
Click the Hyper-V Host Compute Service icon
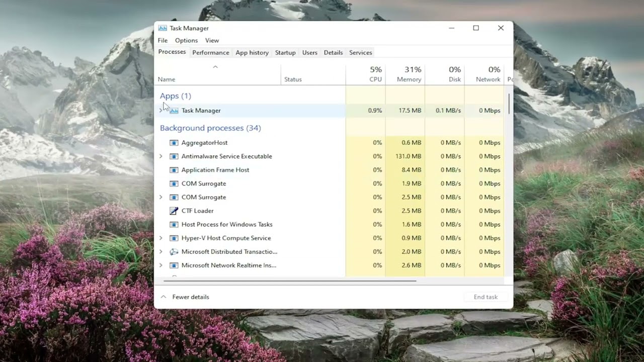(x=174, y=238)
